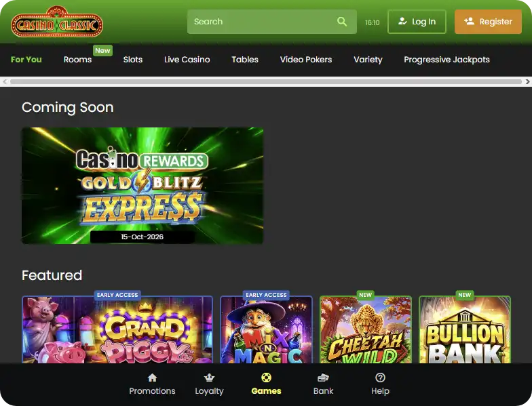Focus the Search input field
Screen dimensions: 532x406
(271, 22)
